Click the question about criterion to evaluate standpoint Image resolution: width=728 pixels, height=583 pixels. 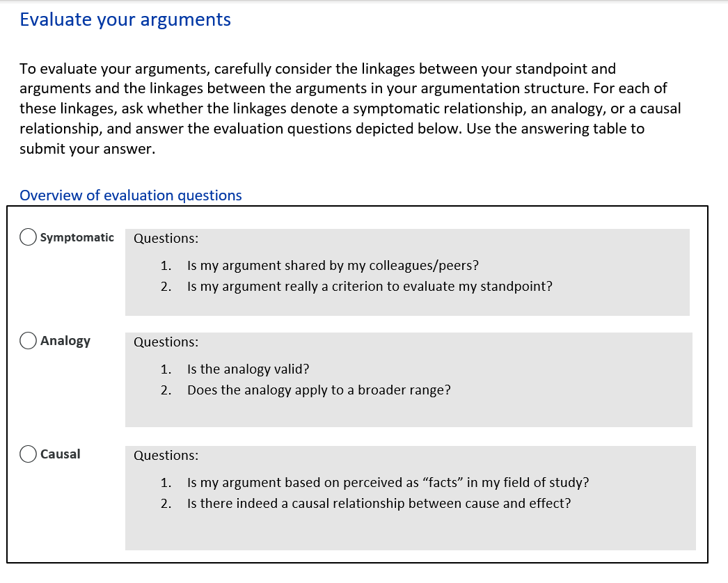click(x=370, y=287)
